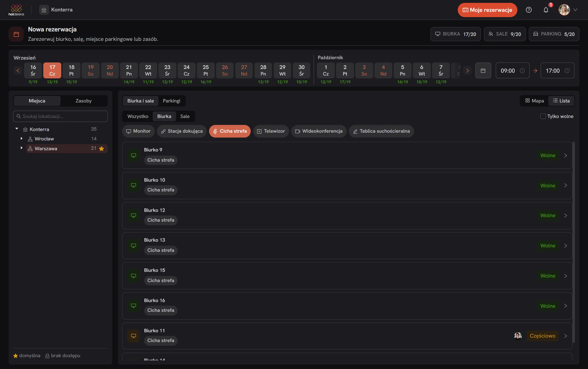Open notifications bell icon

pyautogui.click(x=546, y=10)
